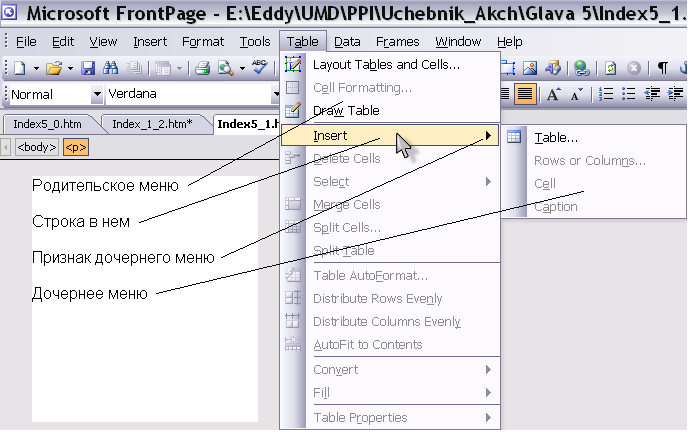Open the File menu
The image size is (688, 432).
coord(26,42)
